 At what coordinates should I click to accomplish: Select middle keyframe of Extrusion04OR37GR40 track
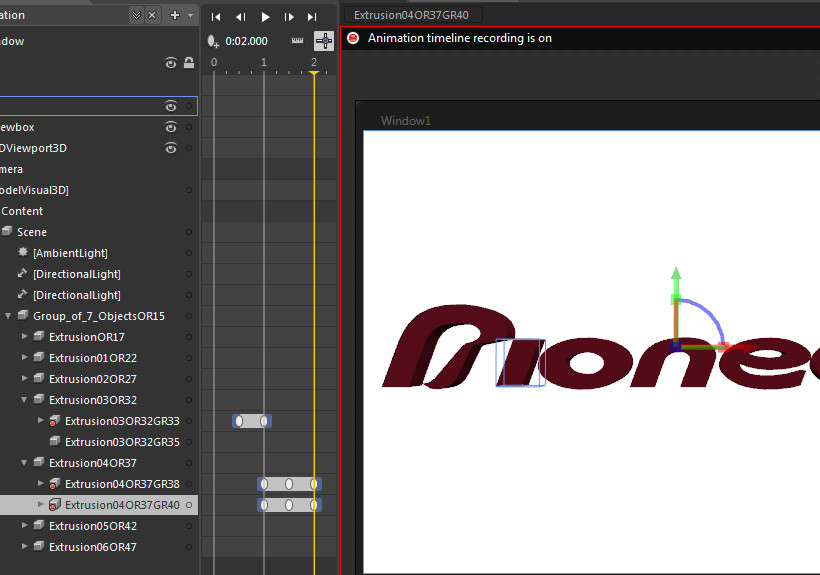click(x=289, y=505)
